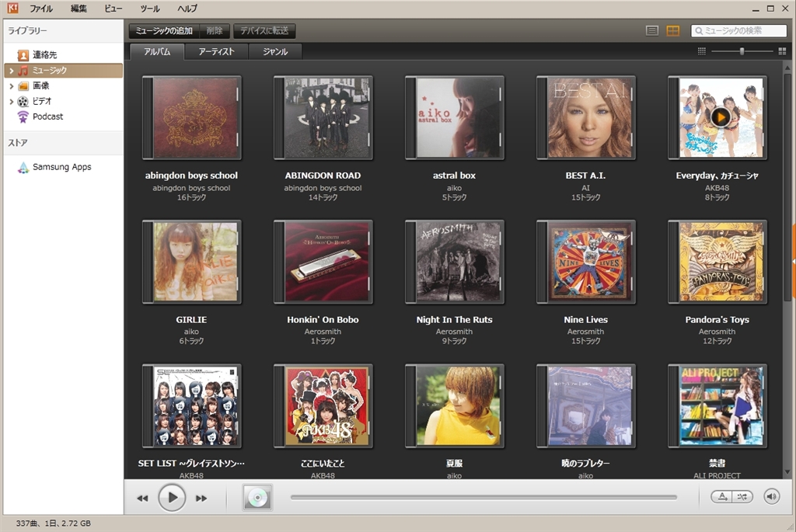Select the Honkin' On Bobo album cover
Screen dimensions: 796x532
point(323,262)
